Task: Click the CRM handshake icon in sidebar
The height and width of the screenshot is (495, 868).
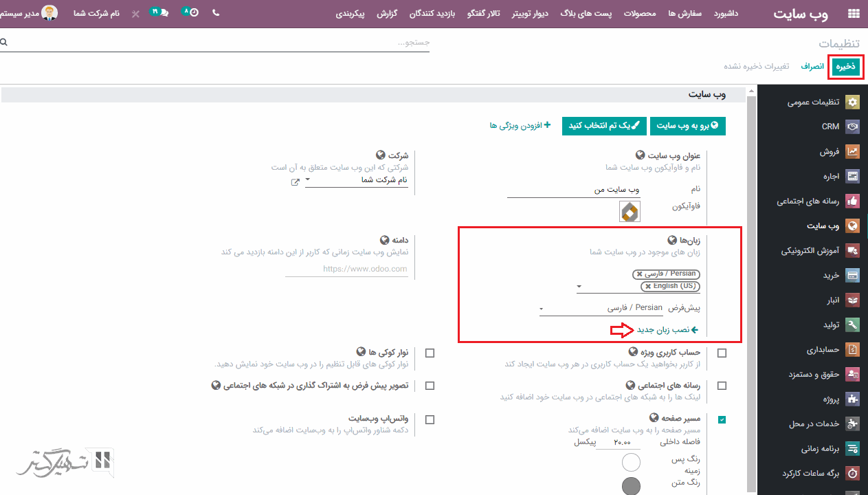Action: [x=853, y=127]
